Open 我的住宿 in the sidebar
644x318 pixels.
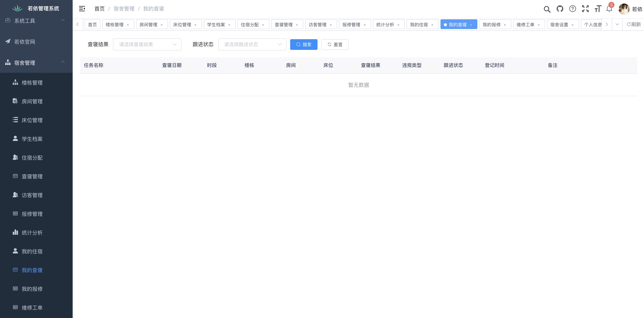pos(36,251)
